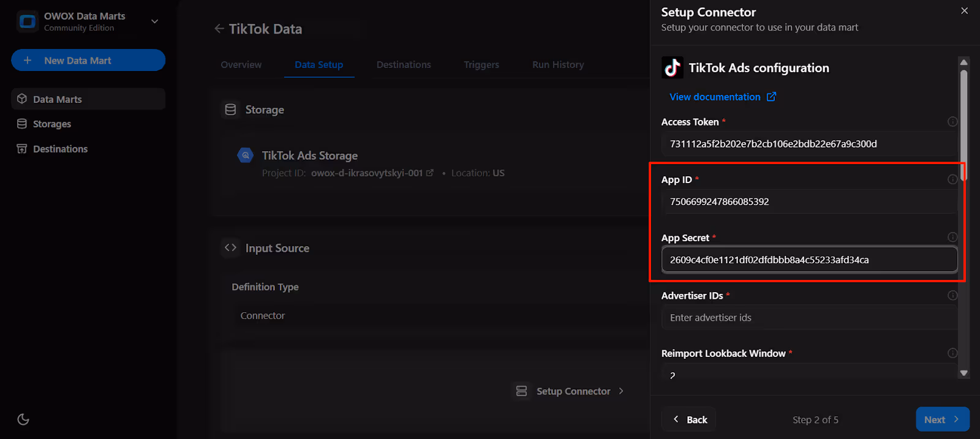Click the Access Token input field
The height and width of the screenshot is (439, 980).
[809, 144]
